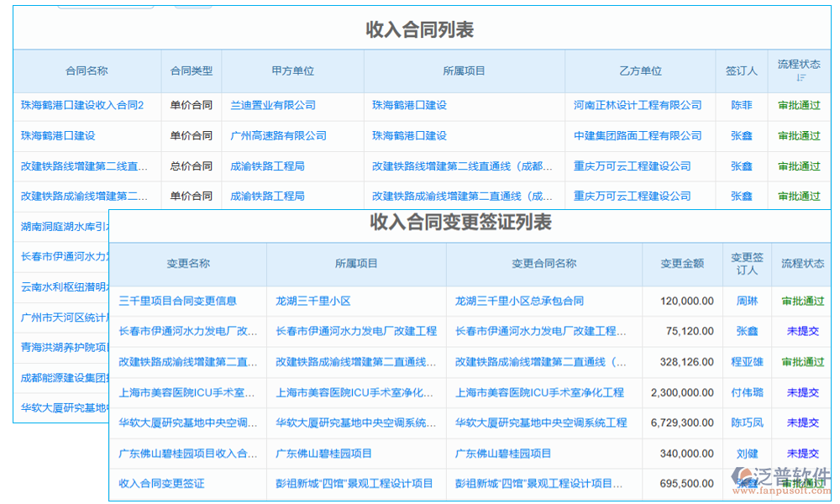Click signer 陈菲 in first row
840x504 pixels.
[742, 105]
